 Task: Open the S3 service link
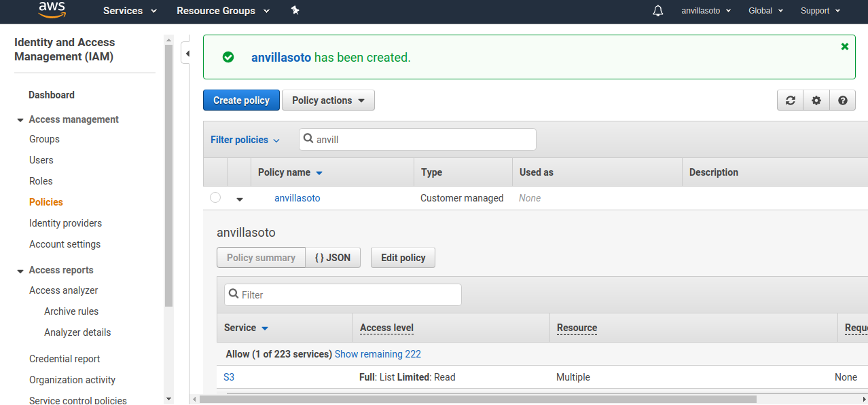tap(229, 377)
